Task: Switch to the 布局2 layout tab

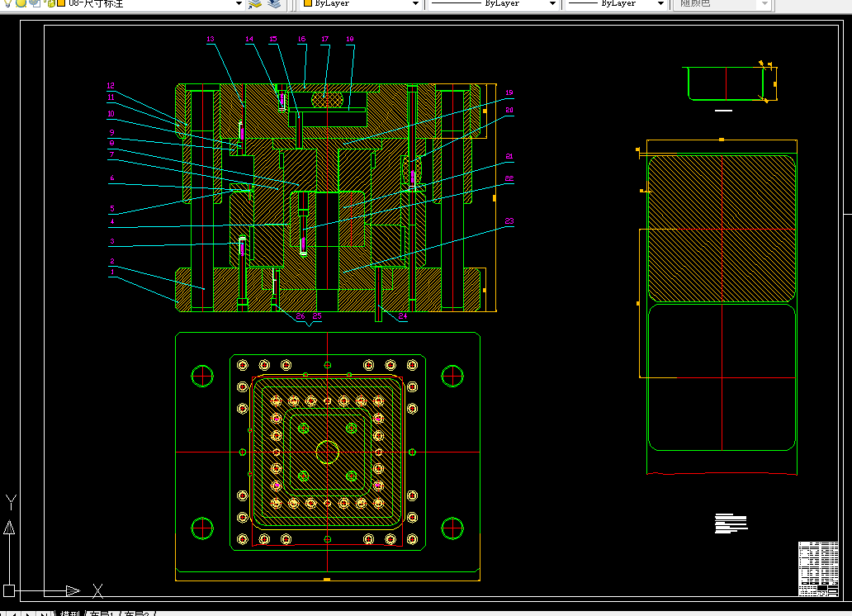Action: (x=137, y=614)
